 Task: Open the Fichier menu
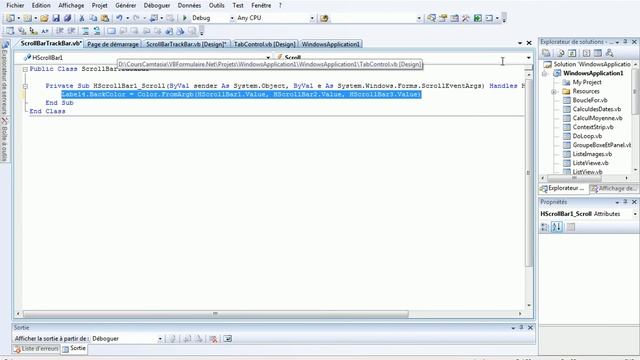pyautogui.click(x=15, y=5)
